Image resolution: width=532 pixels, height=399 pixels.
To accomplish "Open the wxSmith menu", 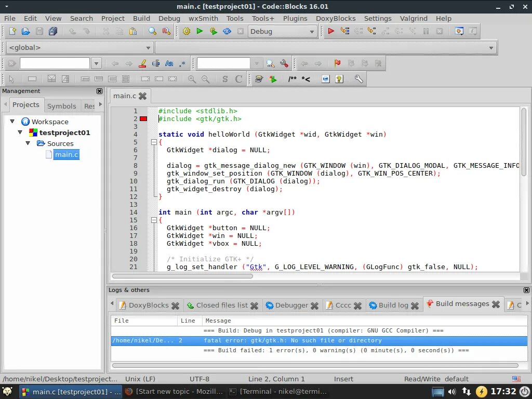I will [x=203, y=18].
